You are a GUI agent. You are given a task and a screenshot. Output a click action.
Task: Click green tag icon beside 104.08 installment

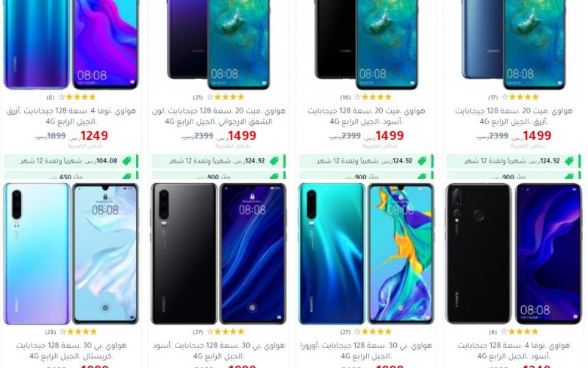126,161
